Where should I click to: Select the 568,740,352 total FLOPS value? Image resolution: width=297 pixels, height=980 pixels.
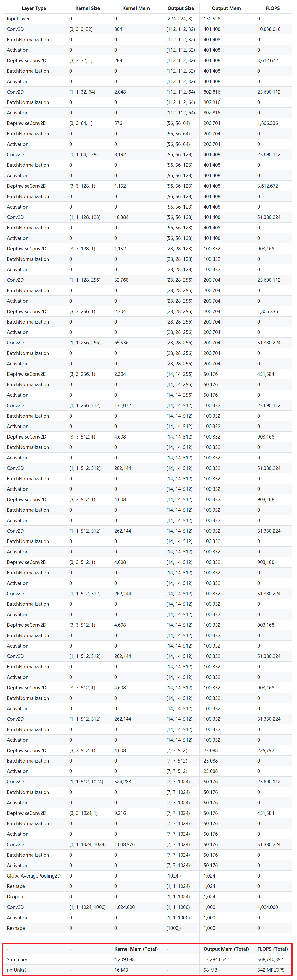pyautogui.click(x=270, y=959)
